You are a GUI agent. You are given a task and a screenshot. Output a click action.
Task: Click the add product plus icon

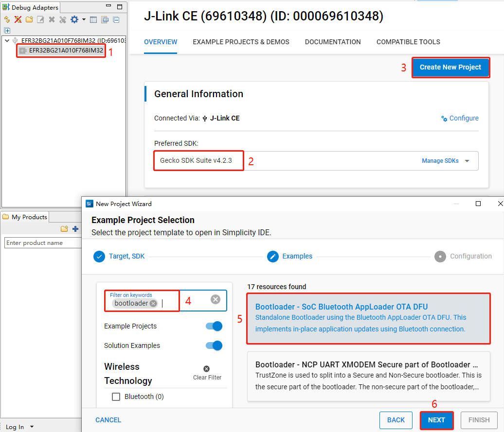coord(75,228)
